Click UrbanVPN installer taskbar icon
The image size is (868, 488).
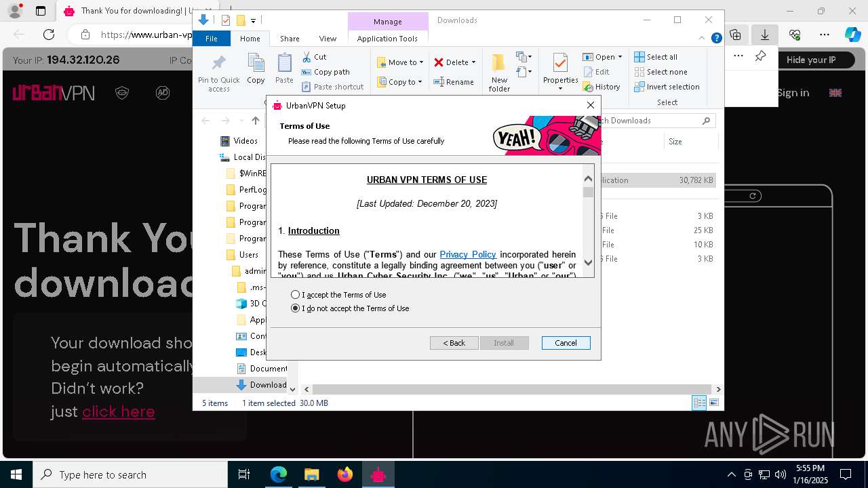click(x=378, y=474)
